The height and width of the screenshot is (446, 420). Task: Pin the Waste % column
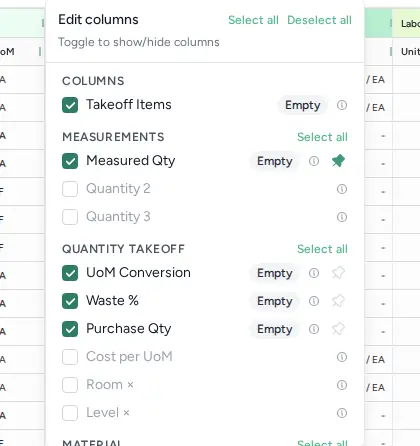[x=338, y=301]
